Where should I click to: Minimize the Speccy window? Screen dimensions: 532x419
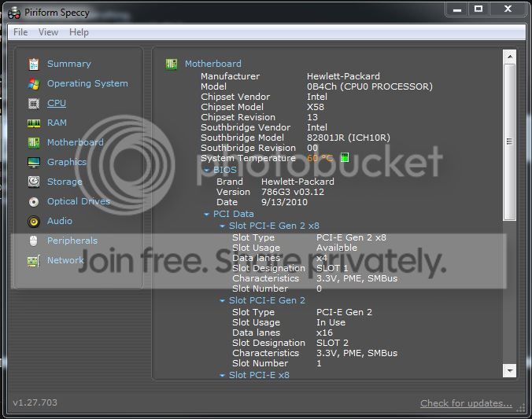point(457,9)
